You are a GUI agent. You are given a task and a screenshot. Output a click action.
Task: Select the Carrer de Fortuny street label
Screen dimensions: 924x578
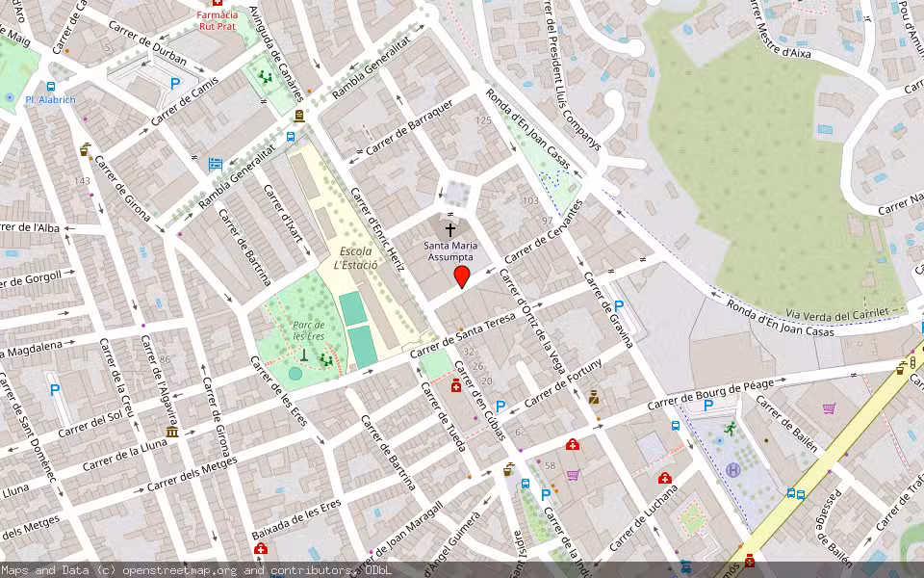563,383
